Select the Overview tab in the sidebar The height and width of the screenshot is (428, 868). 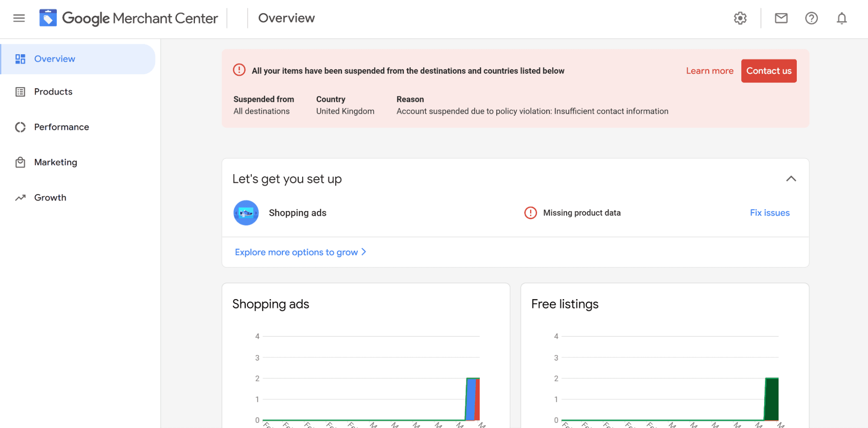54,59
